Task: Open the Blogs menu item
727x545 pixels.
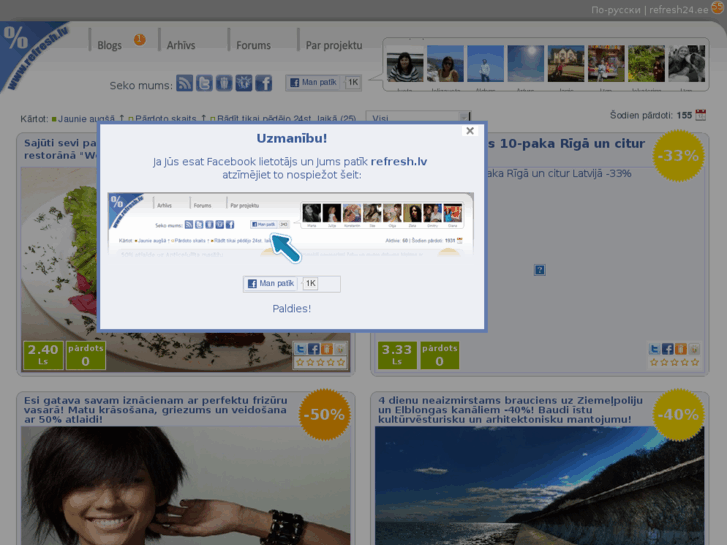Action: coord(109,45)
